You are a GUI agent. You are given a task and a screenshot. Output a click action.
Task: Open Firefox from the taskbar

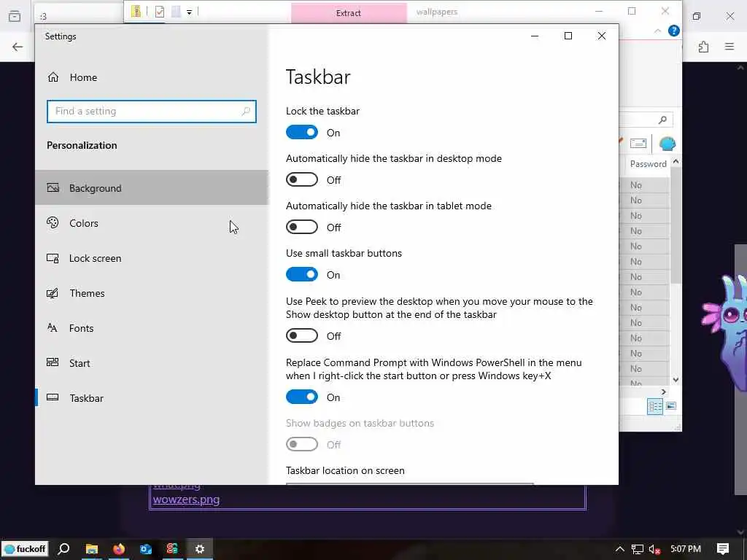coord(119,549)
